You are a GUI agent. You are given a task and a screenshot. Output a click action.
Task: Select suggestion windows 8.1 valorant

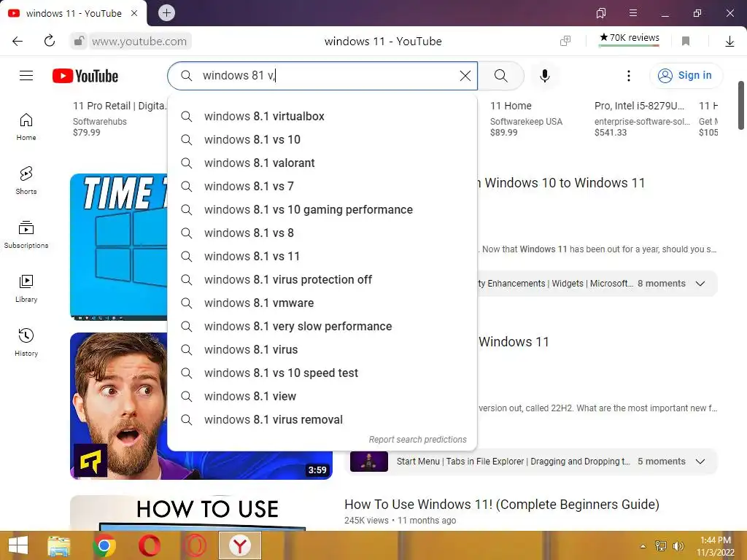(x=322, y=163)
